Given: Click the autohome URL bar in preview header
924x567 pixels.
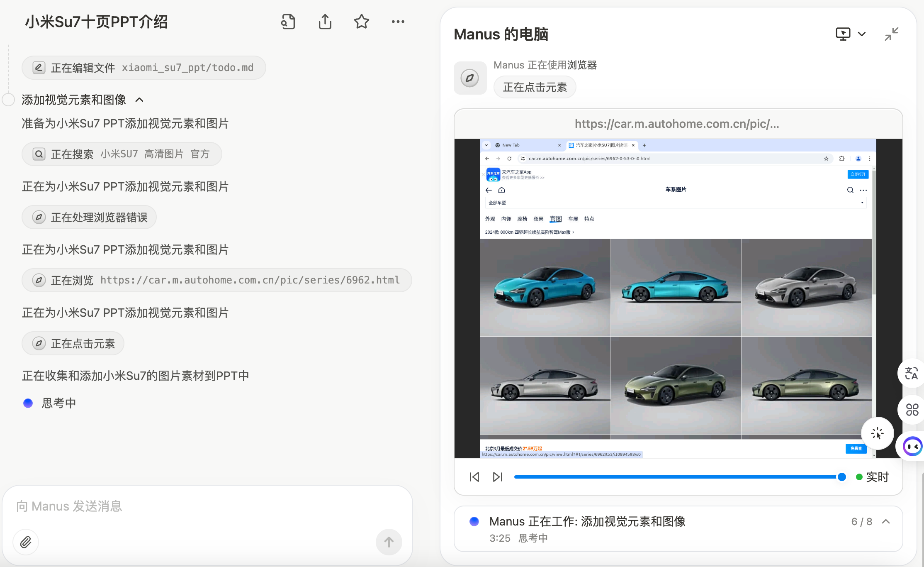Looking at the screenshot, I should click(x=678, y=124).
